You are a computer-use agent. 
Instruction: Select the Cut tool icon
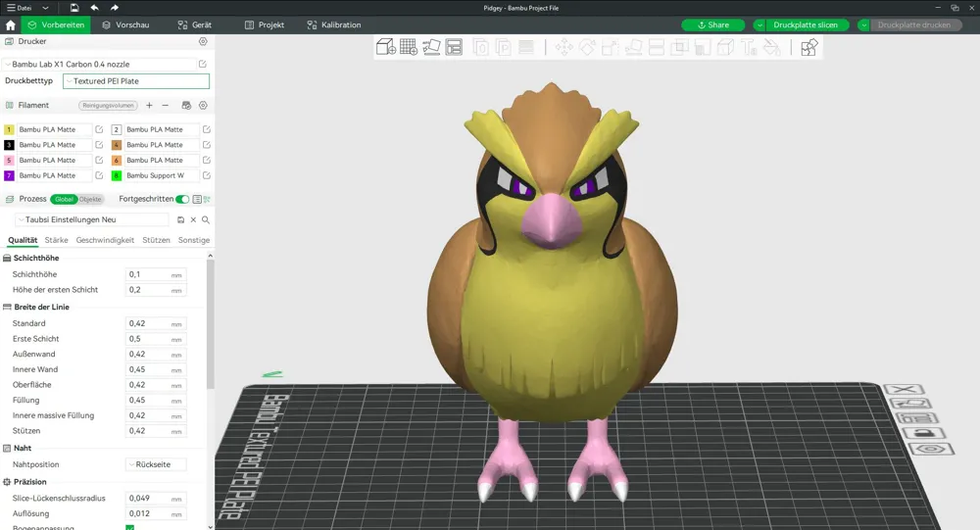coord(657,47)
